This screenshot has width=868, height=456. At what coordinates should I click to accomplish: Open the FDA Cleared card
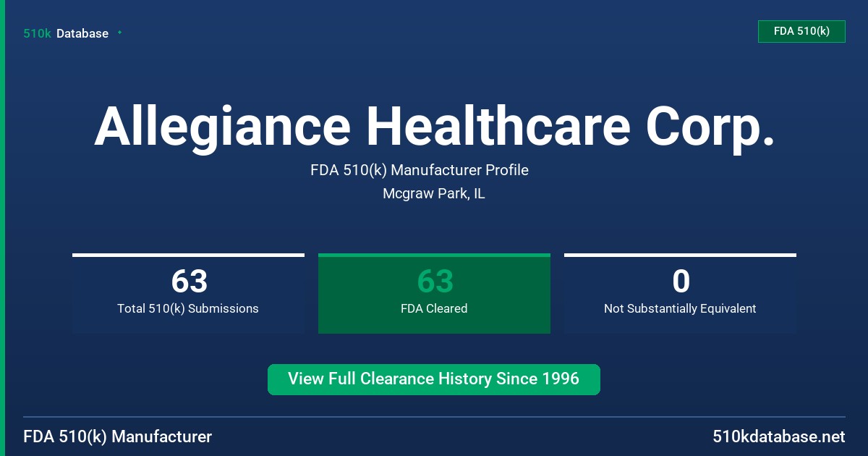434,293
